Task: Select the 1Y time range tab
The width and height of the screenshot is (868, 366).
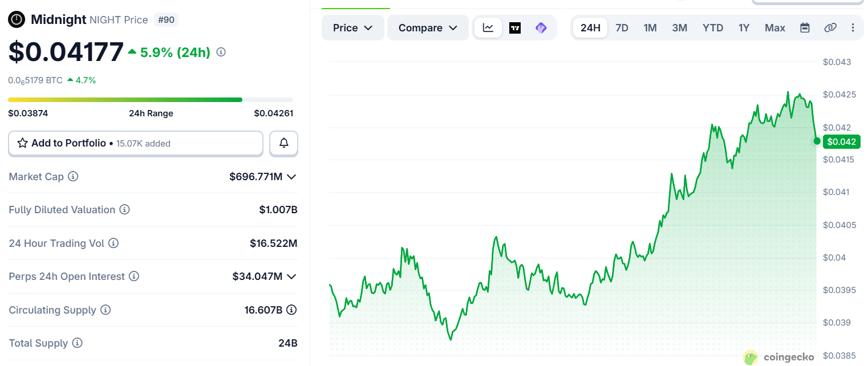Action: click(744, 28)
